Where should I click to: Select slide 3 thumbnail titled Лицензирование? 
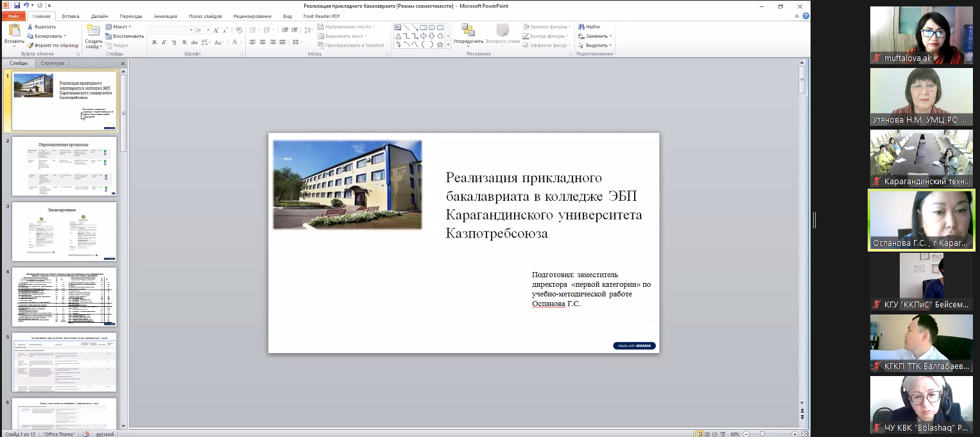[x=64, y=232]
